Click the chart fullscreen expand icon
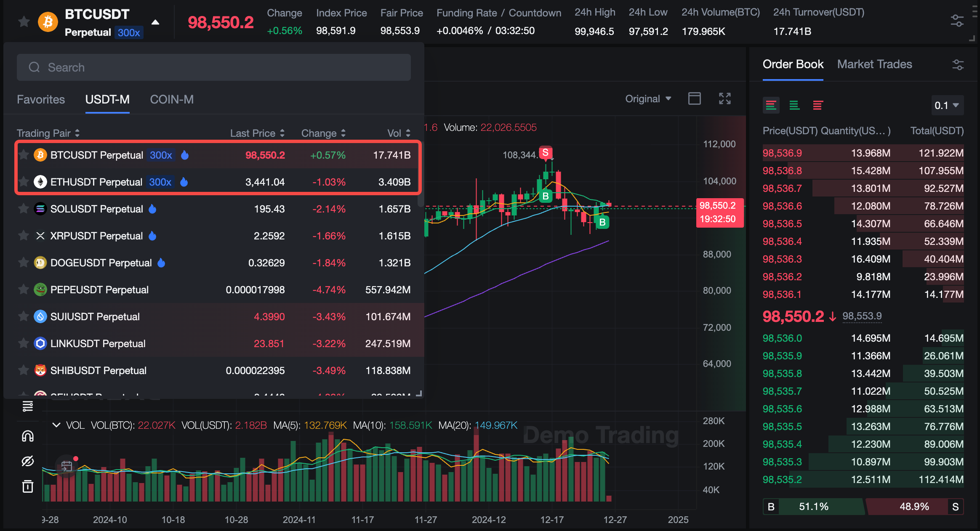The height and width of the screenshot is (531, 980). coord(724,99)
